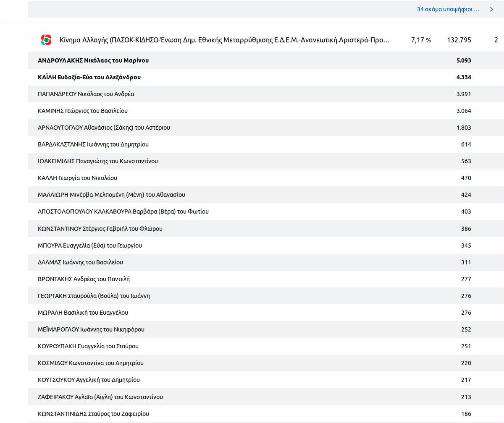Select ΑΠΟΣΤΟΛΟΠΟΥΛΟΥ ΚΑΛΚΑΒΟΥΡΑ Βαρβάρα row

pyautogui.click(x=266, y=211)
